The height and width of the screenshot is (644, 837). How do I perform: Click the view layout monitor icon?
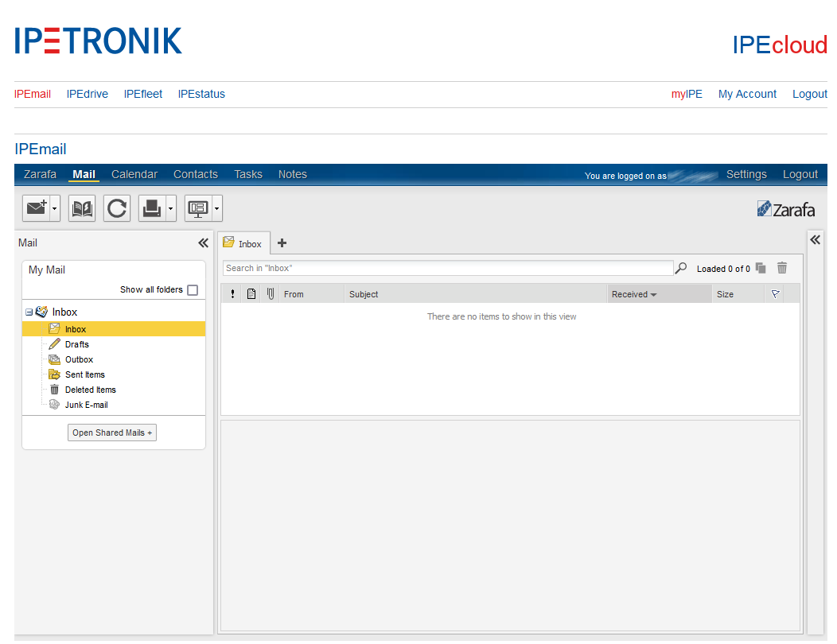(197, 208)
